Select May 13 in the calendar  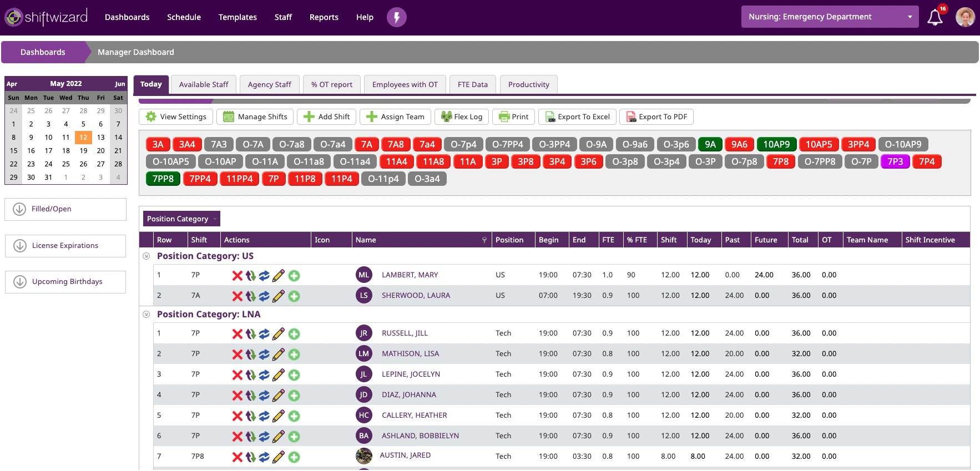click(100, 138)
